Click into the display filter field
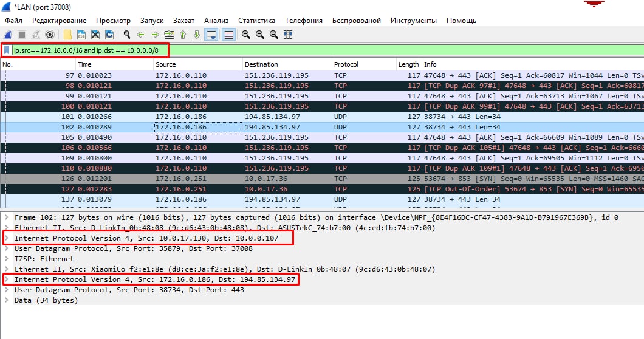The image size is (644, 339). (x=326, y=50)
